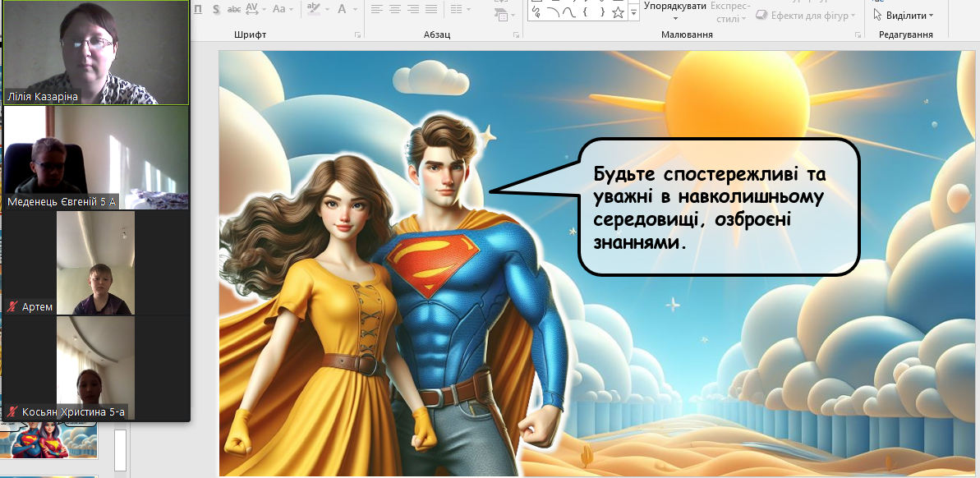
Task: Apply text shadow with S button
Action: click(215, 9)
